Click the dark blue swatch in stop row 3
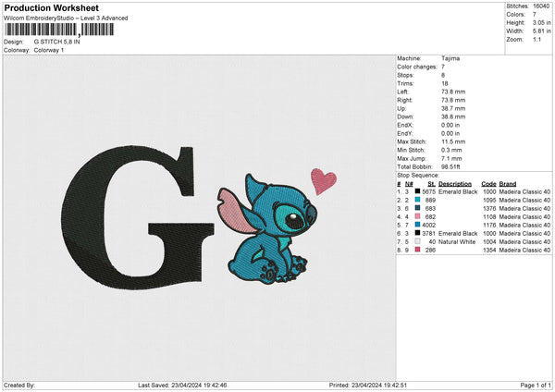The height and width of the screenshot is (392, 555). (418, 208)
